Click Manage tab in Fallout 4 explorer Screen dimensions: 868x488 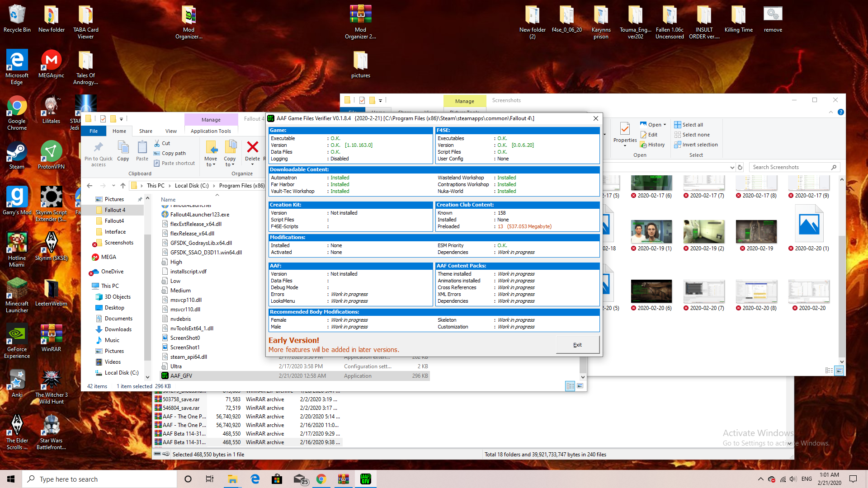tap(211, 120)
